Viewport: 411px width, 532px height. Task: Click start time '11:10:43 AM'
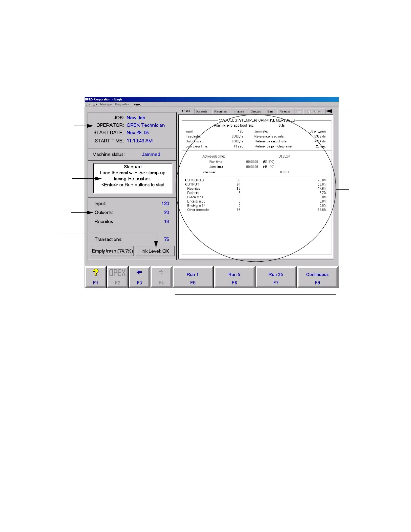(140, 141)
